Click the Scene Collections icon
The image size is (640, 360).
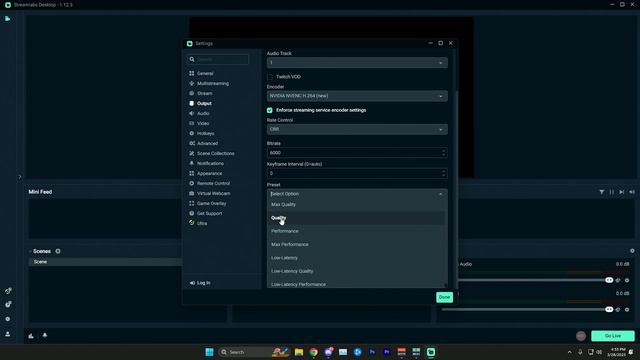tap(192, 153)
